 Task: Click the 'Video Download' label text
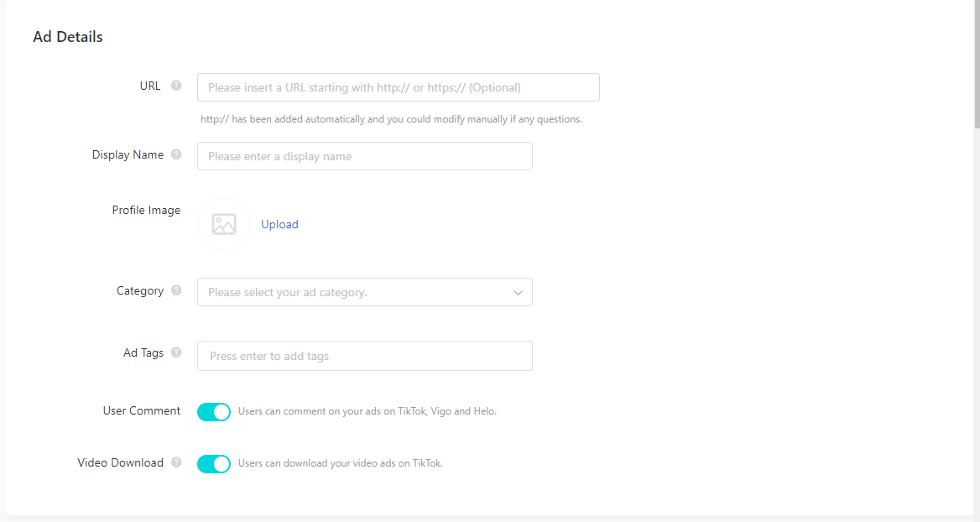coord(121,462)
